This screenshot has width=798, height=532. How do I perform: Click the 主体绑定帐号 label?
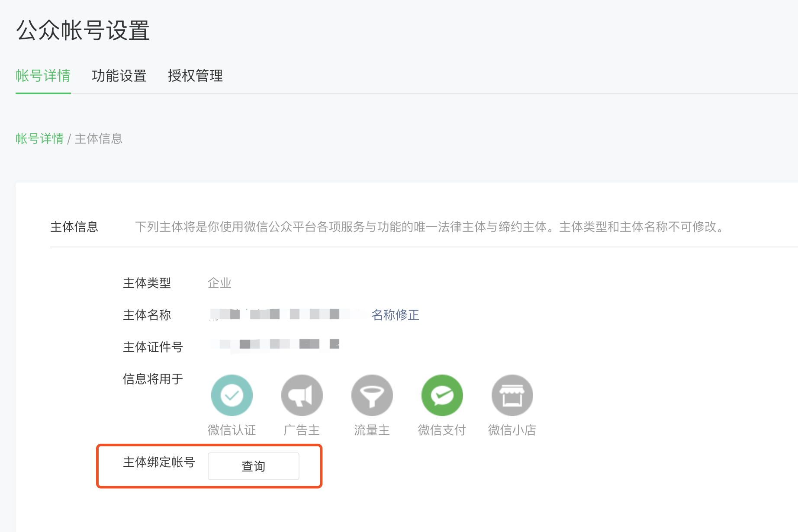click(159, 462)
